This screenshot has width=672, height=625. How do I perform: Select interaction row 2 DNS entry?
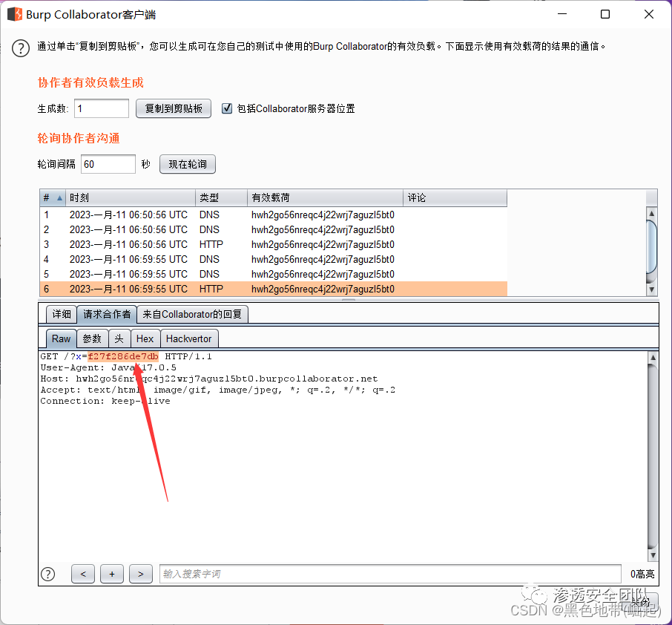click(x=274, y=230)
